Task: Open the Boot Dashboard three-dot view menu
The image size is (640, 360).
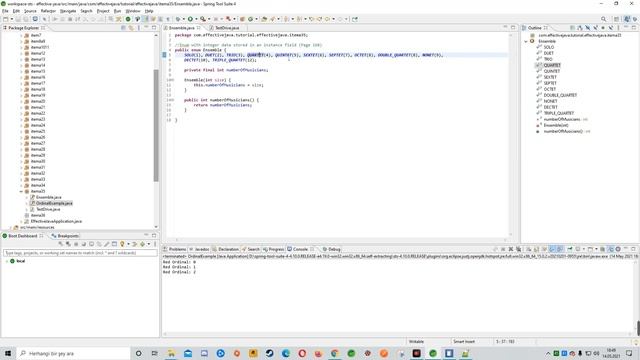Action: [155, 244]
